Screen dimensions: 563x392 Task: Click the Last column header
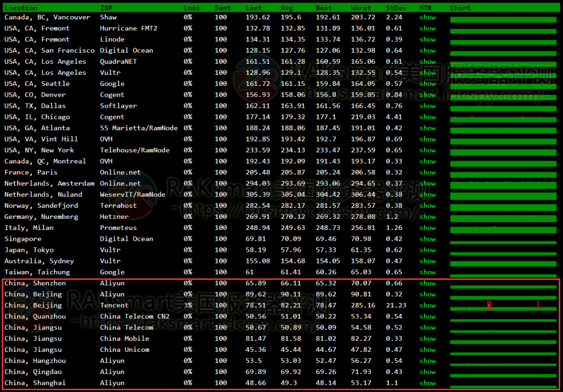click(x=254, y=8)
